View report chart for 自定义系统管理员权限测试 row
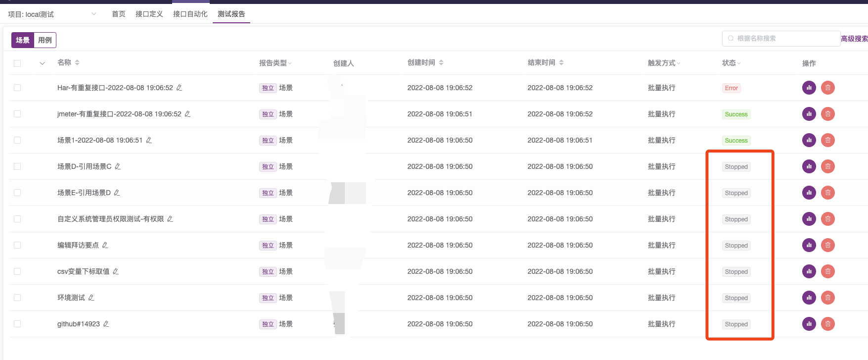 [809, 219]
